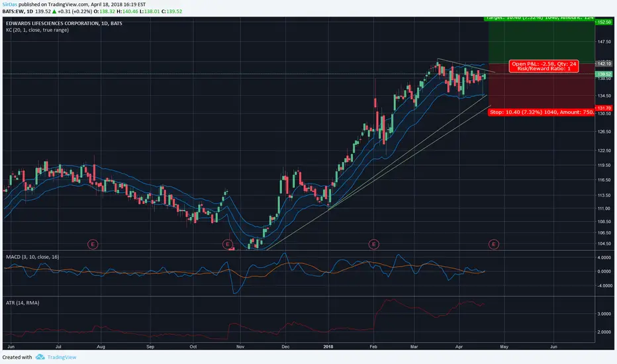
Task: Select the KC (20, 1, close, true range) indicator label
Action: pos(37,30)
